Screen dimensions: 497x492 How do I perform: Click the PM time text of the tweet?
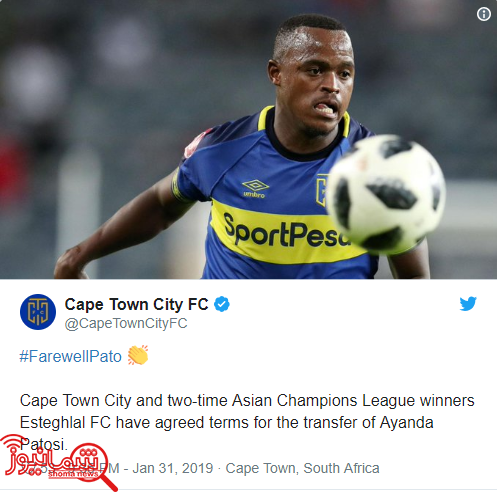point(107,468)
